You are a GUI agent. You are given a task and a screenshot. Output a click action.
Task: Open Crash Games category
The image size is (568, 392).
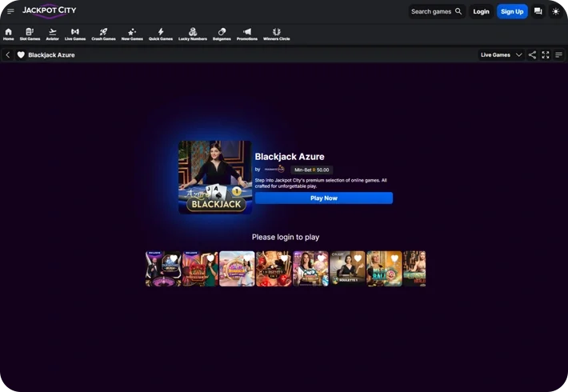[x=103, y=34]
